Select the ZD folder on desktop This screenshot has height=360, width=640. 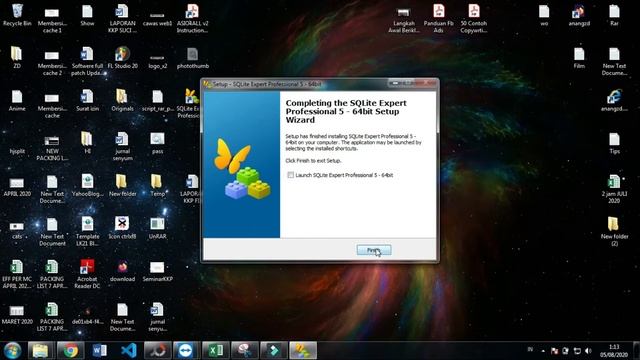pos(17,58)
